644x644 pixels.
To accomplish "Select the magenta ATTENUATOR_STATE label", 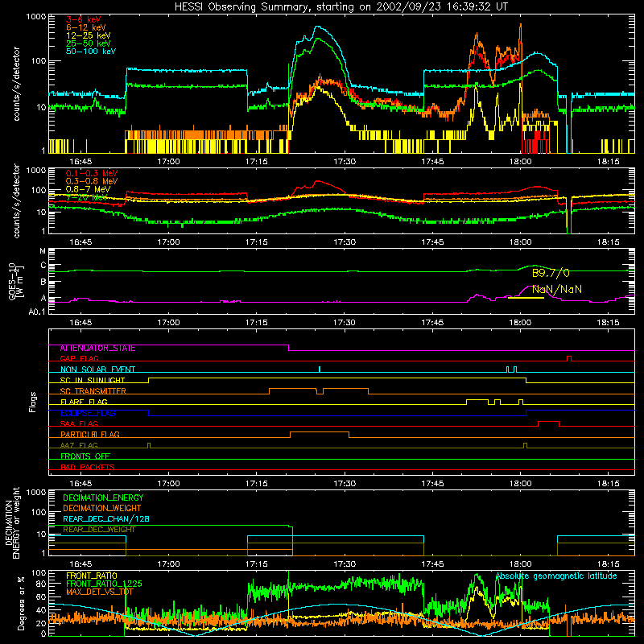I will coord(97,348).
